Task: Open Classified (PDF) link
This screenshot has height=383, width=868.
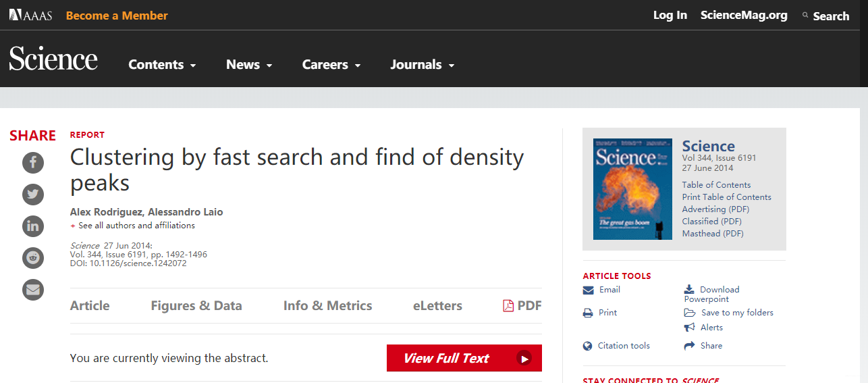Action: click(711, 222)
